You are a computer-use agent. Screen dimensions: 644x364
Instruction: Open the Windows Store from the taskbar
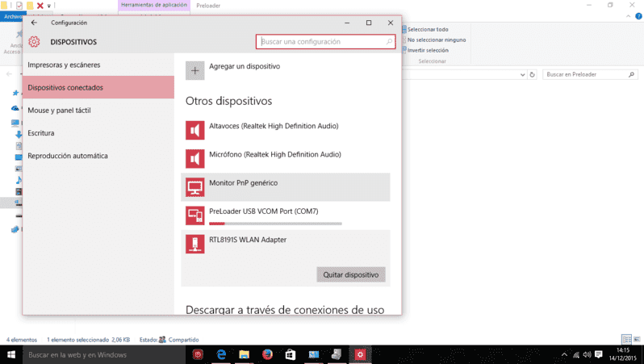pyautogui.click(x=291, y=354)
